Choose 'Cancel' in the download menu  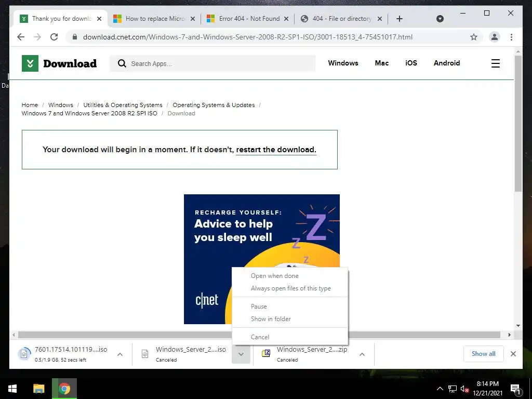pyautogui.click(x=290, y=337)
